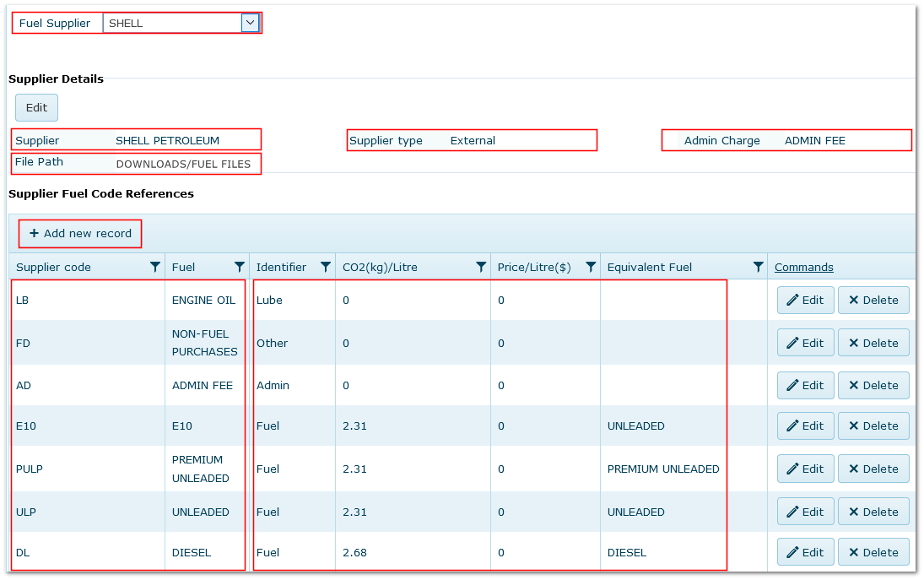Click the Identifier column header label
The image size is (924, 580).
(281, 267)
